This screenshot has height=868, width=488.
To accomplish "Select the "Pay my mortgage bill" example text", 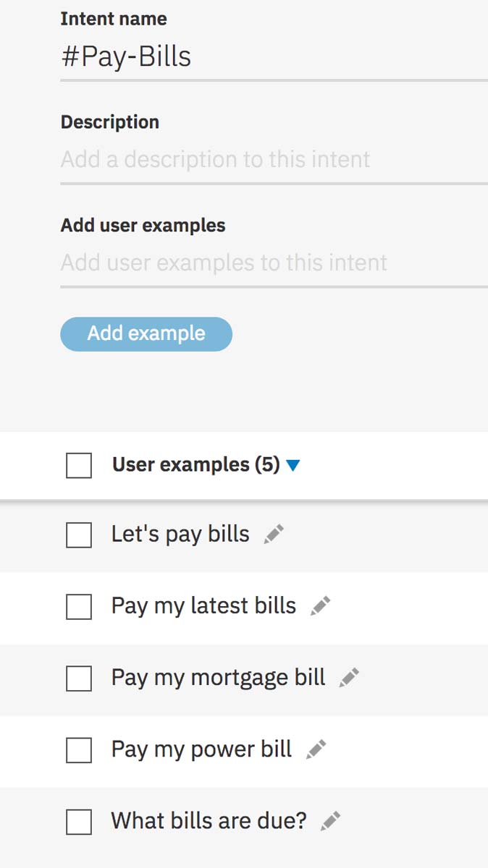I will point(218,678).
